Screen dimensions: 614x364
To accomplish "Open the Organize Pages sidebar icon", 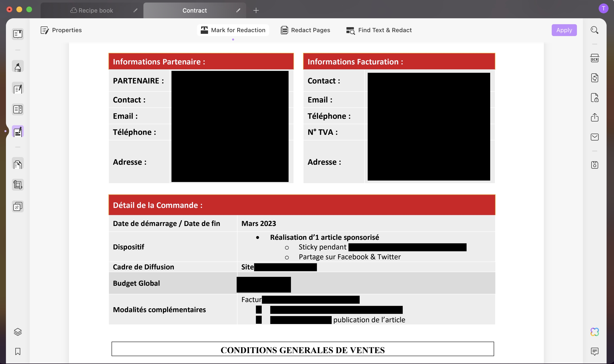I will (18, 164).
